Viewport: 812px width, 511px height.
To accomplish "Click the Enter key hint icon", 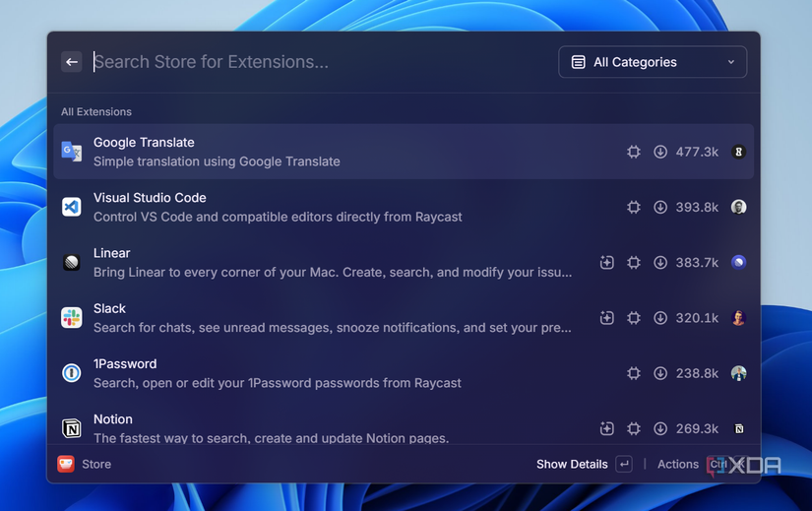I will (x=624, y=465).
